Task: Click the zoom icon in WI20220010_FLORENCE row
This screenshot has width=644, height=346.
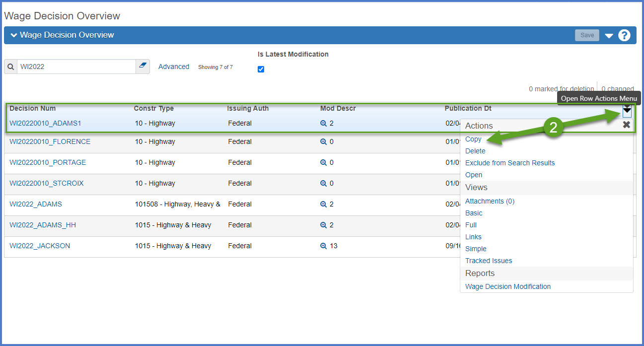Action: (323, 141)
